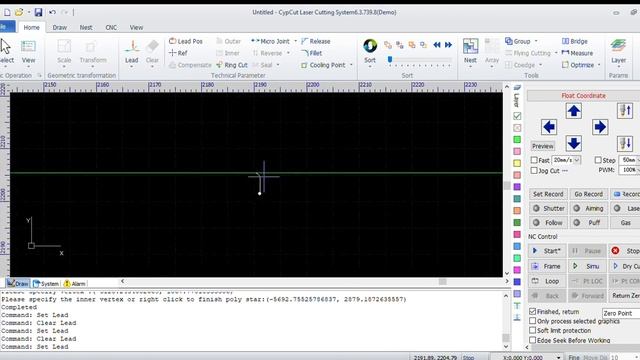Skip sort backward with rewind arrows
The width and height of the screenshot is (640, 360).
click(437, 45)
